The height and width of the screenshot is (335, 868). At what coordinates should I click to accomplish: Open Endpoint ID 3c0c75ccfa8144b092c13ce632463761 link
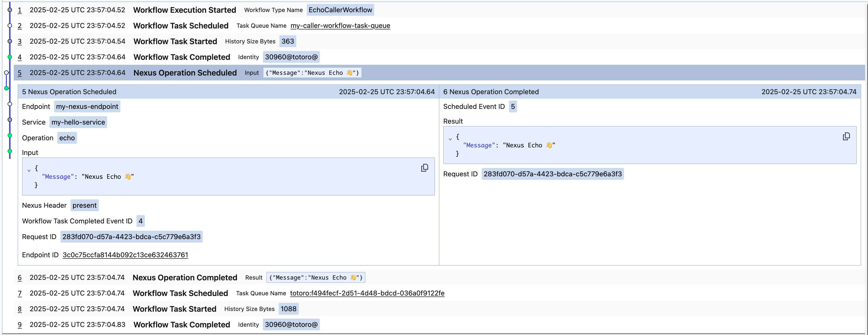(125, 255)
